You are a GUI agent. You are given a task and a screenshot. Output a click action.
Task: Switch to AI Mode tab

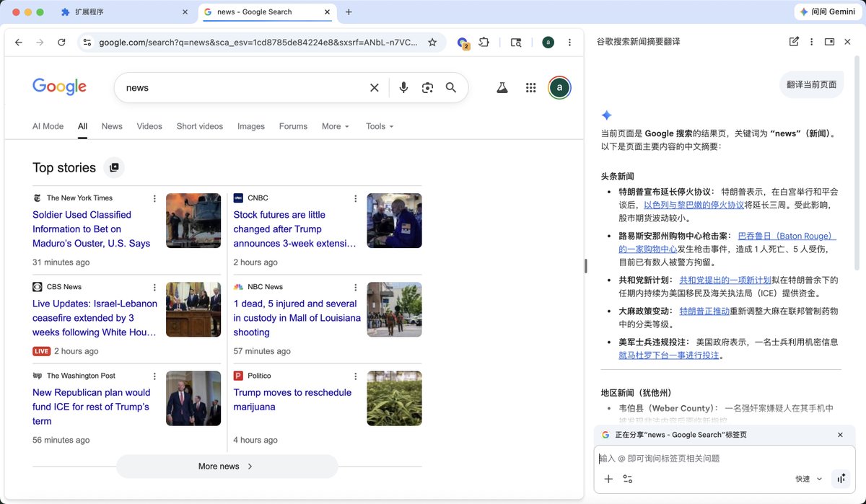pos(48,126)
